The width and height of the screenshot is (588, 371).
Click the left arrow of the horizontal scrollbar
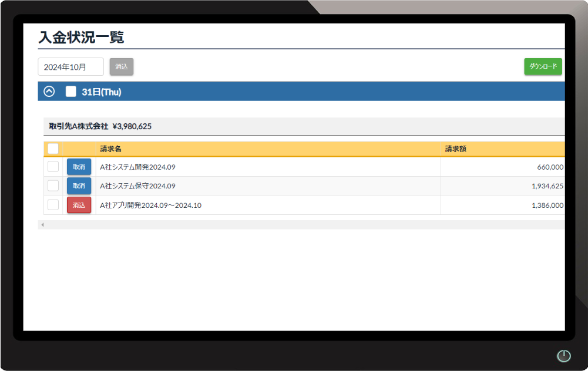click(42, 225)
